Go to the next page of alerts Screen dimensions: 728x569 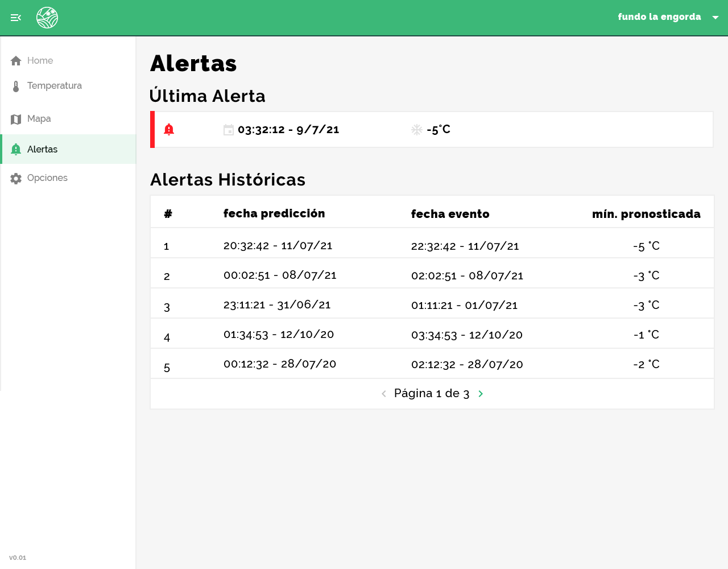[481, 394]
